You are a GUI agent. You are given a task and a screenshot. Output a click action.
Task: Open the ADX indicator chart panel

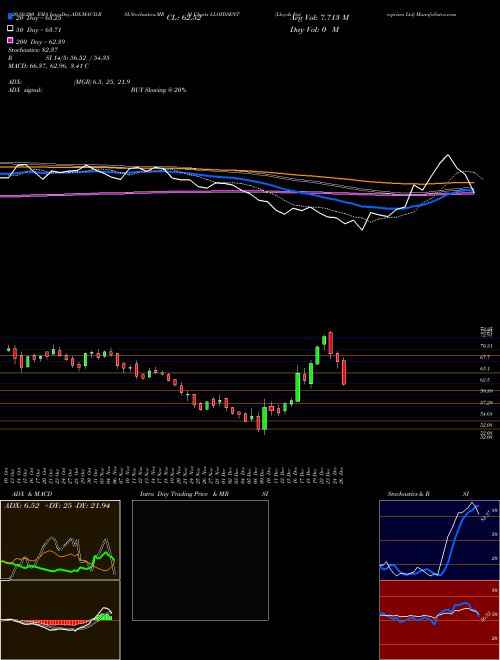tap(60, 540)
